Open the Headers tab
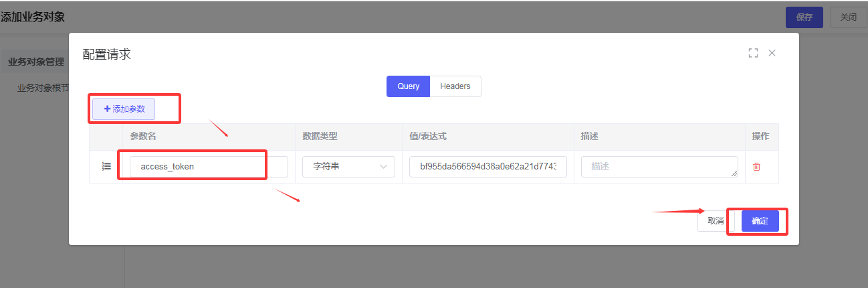 455,86
